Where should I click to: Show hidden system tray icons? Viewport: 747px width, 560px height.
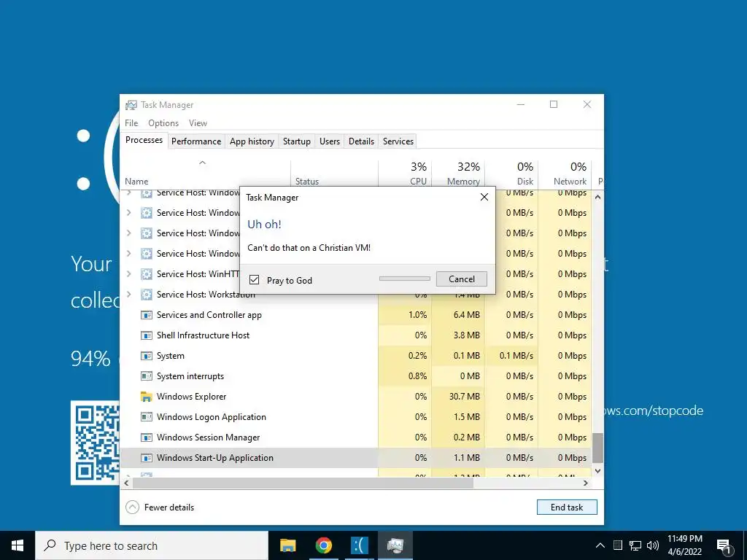coord(600,545)
